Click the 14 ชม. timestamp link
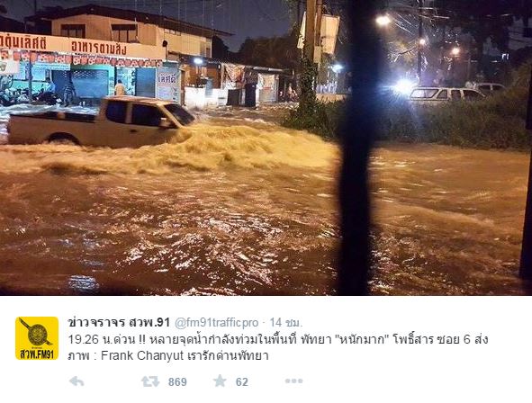This screenshot has width=532, height=403. point(286,323)
